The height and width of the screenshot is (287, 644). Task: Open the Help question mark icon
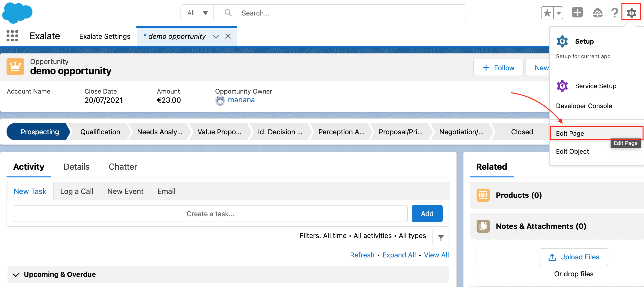(x=614, y=13)
